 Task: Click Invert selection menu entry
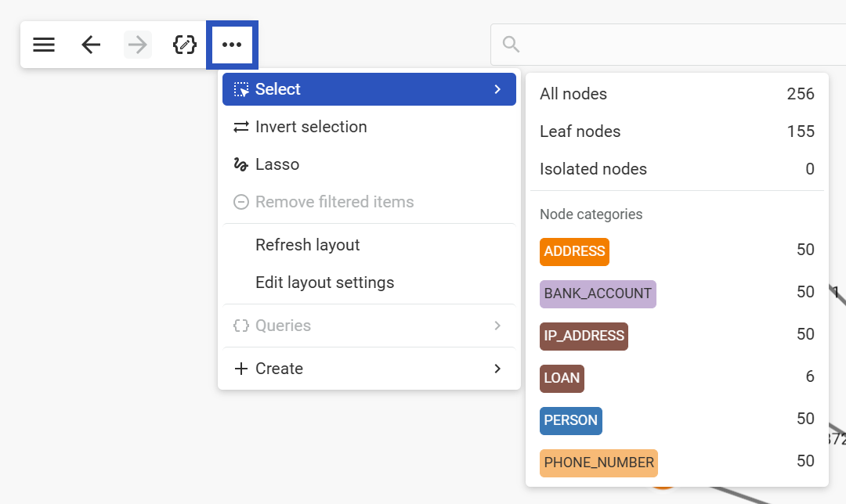(311, 127)
